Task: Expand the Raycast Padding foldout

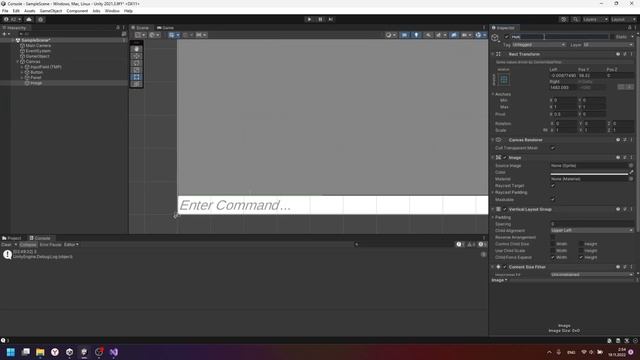Action: (x=493, y=192)
